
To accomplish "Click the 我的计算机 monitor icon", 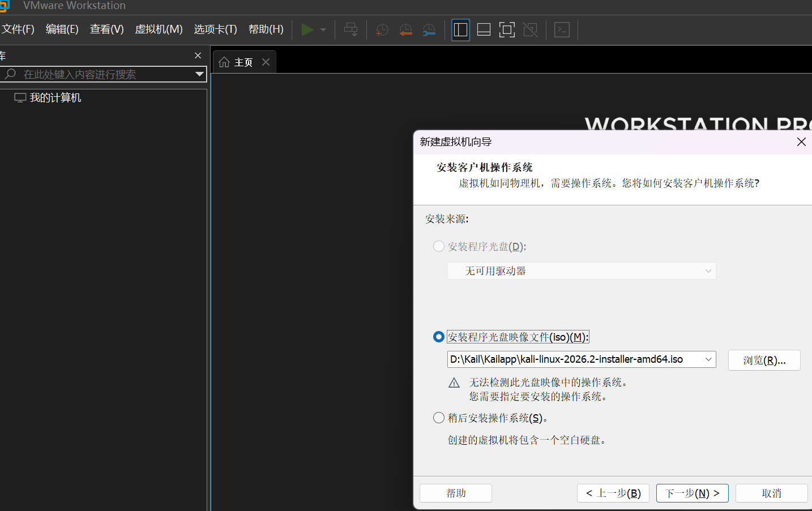I will (20, 98).
